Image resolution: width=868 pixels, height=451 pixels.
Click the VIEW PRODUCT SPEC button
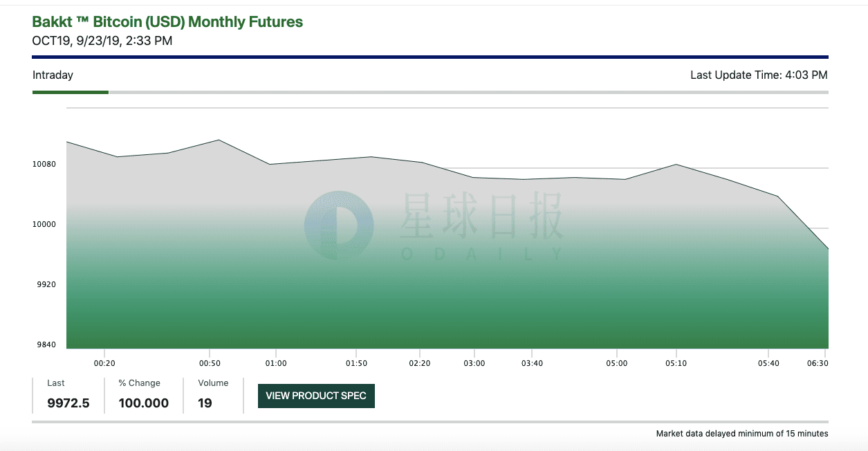click(316, 396)
